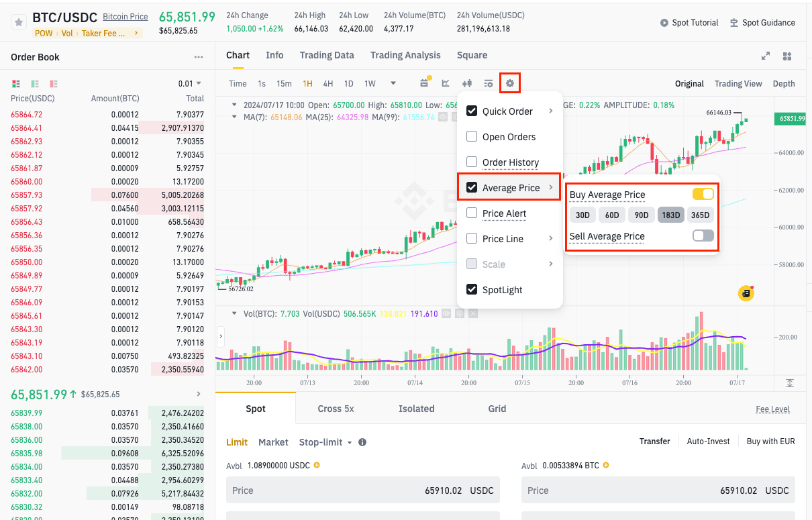Show buy orders only in order book
Viewport: 812px width, 520px height.
(35, 84)
